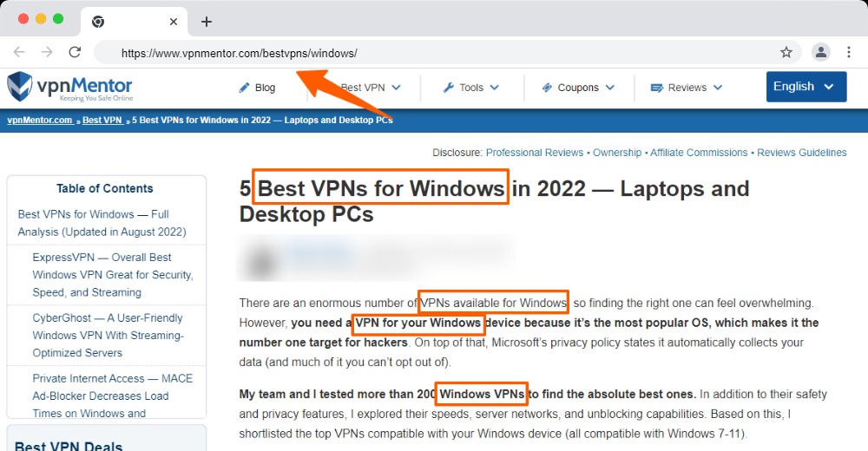This screenshot has height=451, width=868.
Task: Click the address bar URL field
Action: pos(447,53)
